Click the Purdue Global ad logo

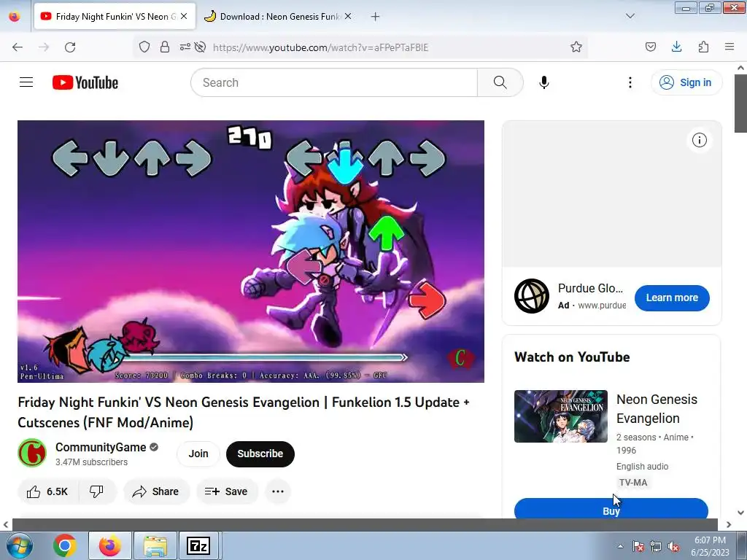[532, 296]
